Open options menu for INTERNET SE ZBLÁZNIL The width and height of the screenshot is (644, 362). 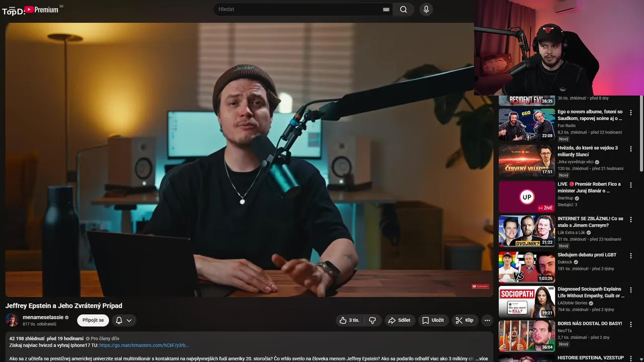pos(631,220)
